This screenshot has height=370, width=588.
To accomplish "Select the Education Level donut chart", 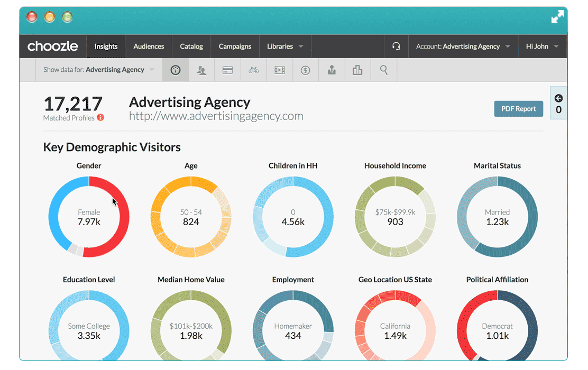I will (89, 326).
